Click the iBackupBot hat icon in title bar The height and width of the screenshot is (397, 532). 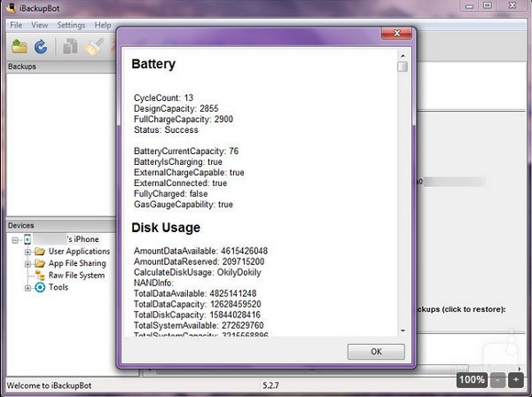[x=11, y=8]
